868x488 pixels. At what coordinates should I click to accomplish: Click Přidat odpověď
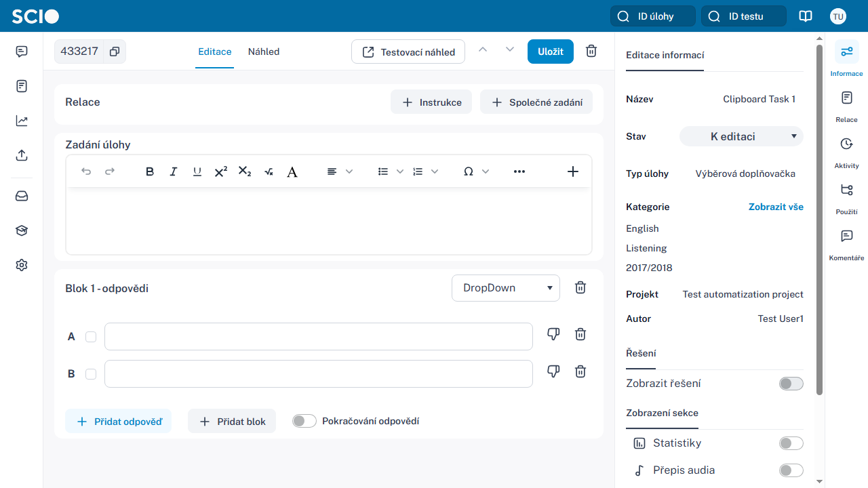tap(119, 421)
